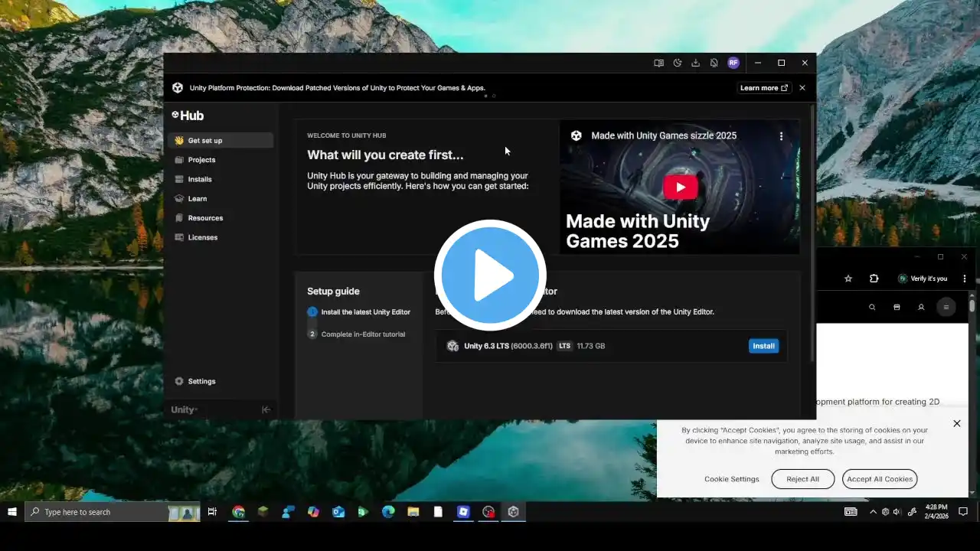
Task: Select the Licenses sidebar item
Action: point(202,237)
